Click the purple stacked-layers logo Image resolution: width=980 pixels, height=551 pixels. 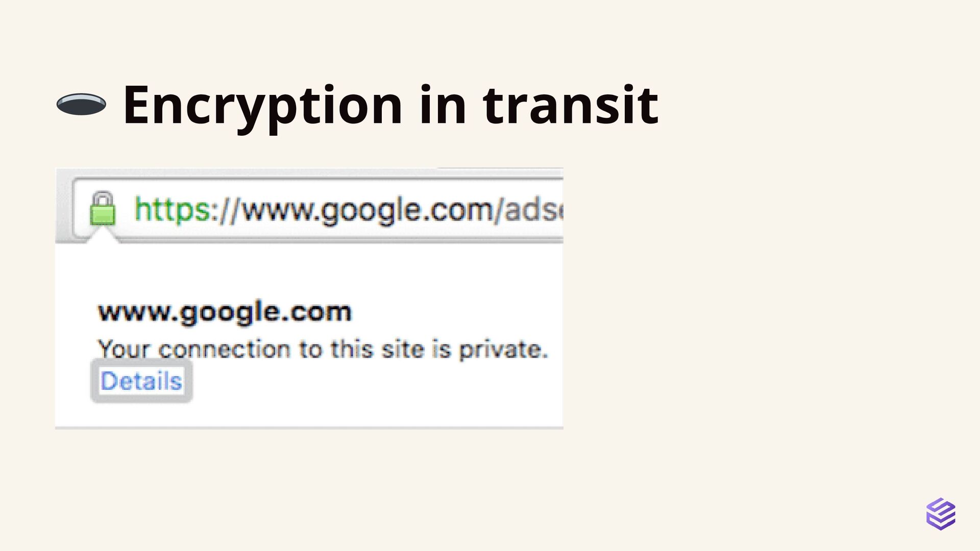[x=941, y=514]
